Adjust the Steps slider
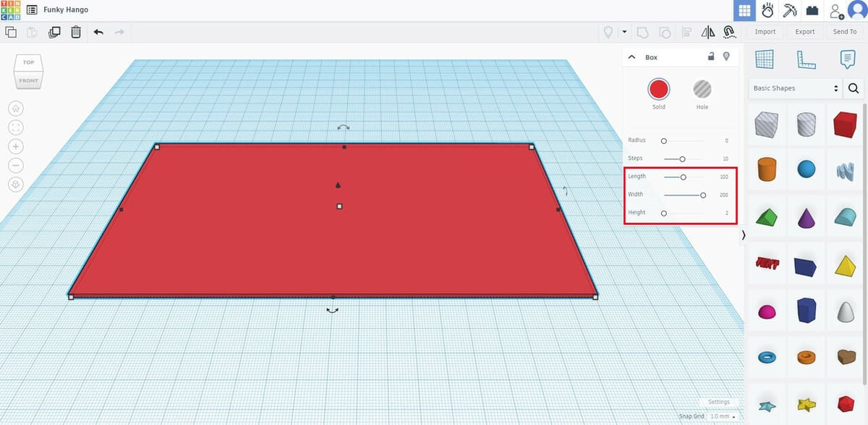Image resolution: width=868 pixels, height=425 pixels. pos(683,159)
